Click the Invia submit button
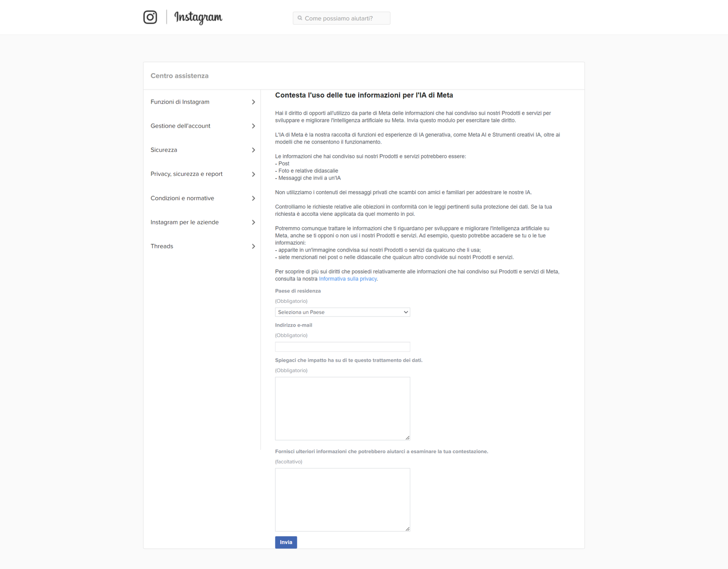 (x=286, y=542)
